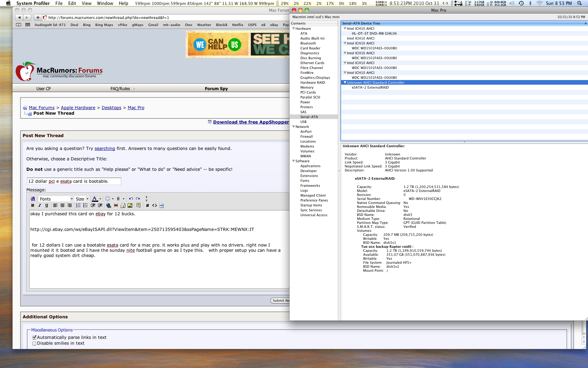The image size is (588, 368).
Task: Underline the selected message text
Action: tap(47, 206)
